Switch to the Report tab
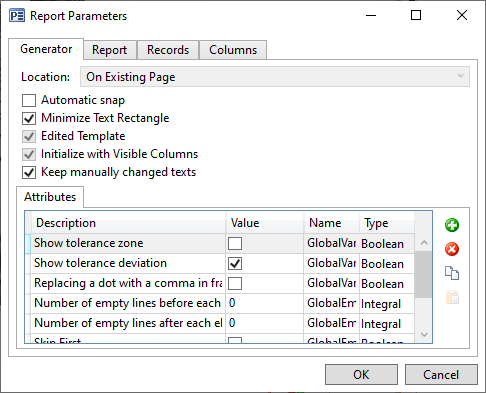This screenshot has height=393, width=486. [x=110, y=50]
